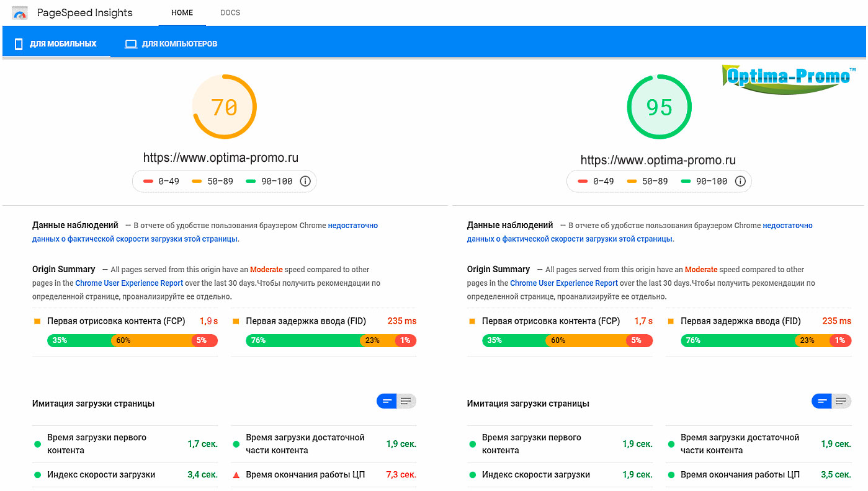This screenshot has height=491, width=868.
Task: Click the FCP value 1,9 s
Action: click(208, 321)
